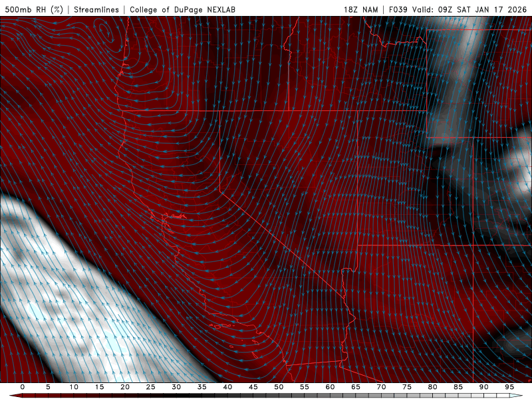Click 'College of DuPage NEXLAB' header text

point(182,9)
